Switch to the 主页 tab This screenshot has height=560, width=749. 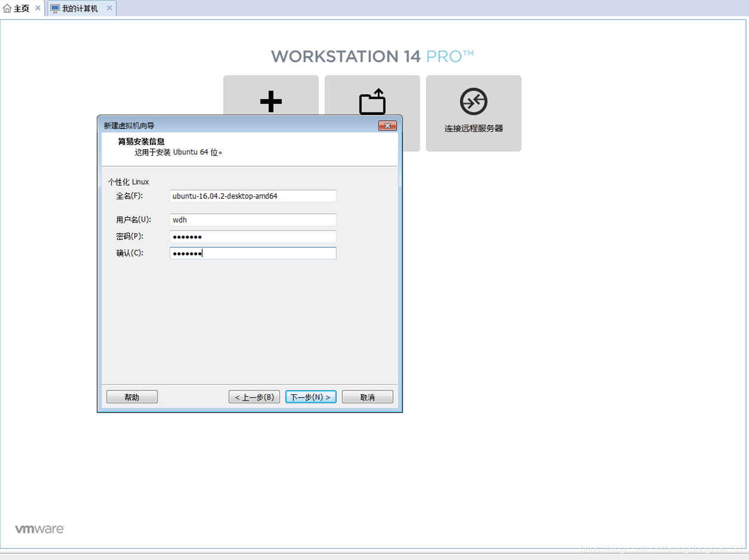tap(22, 8)
